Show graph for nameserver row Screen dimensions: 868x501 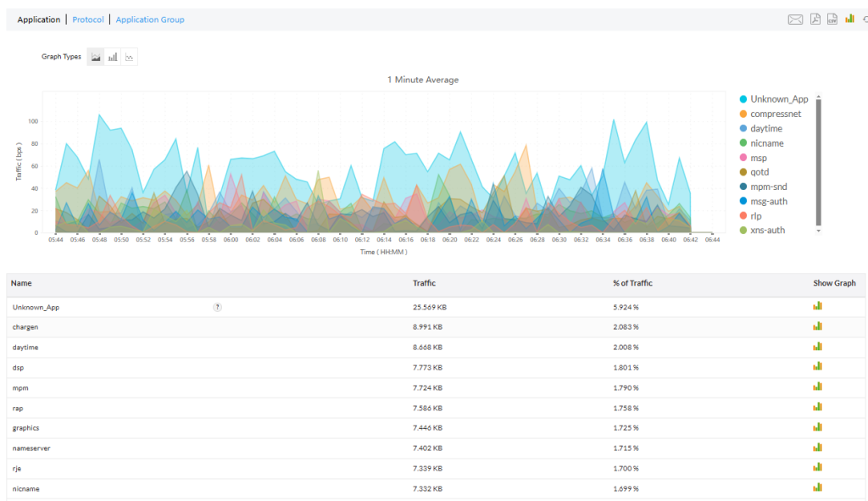click(x=817, y=448)
